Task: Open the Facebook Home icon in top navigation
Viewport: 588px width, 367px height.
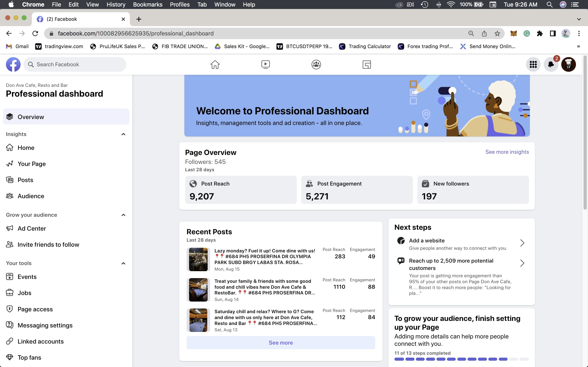Action: (215, 65)
